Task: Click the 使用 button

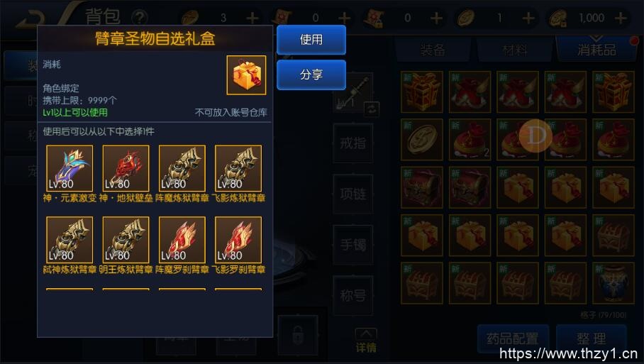Action: 311,40
